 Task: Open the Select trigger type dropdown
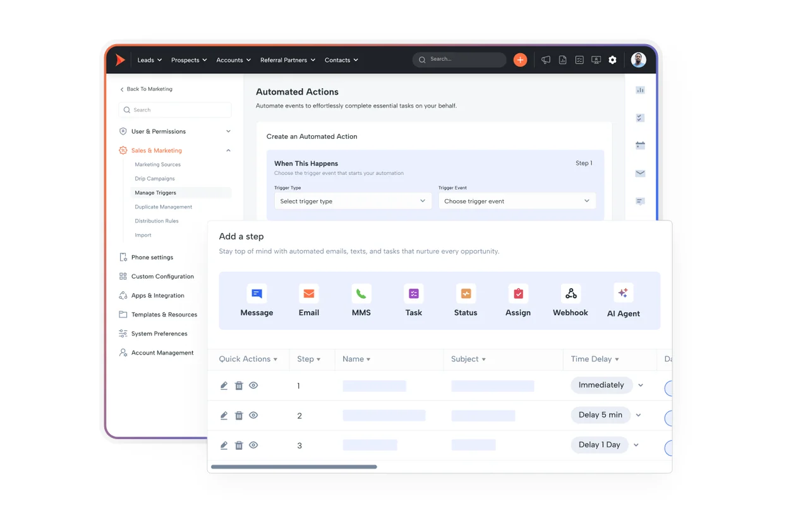[353, 201]
